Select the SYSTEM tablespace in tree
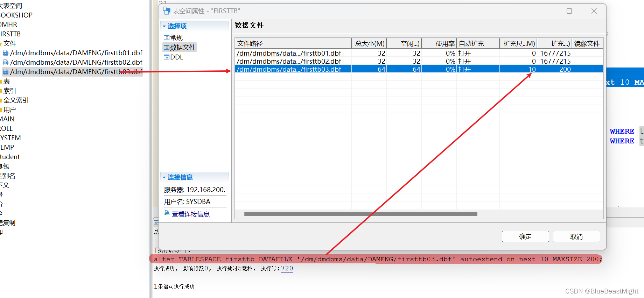This screenshot has height=298, width=644. [10, 138]
